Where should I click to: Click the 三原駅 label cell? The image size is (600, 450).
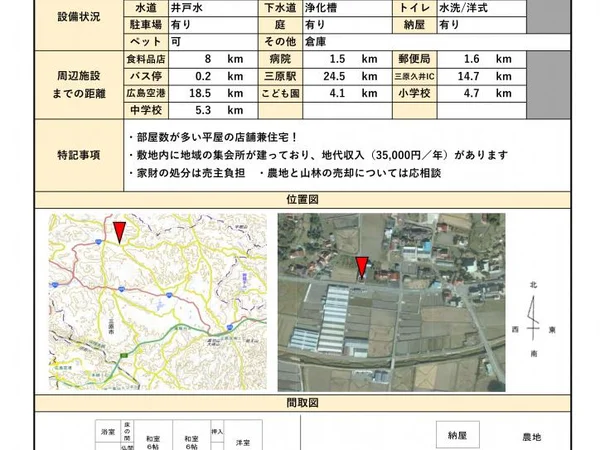point(280,77)
